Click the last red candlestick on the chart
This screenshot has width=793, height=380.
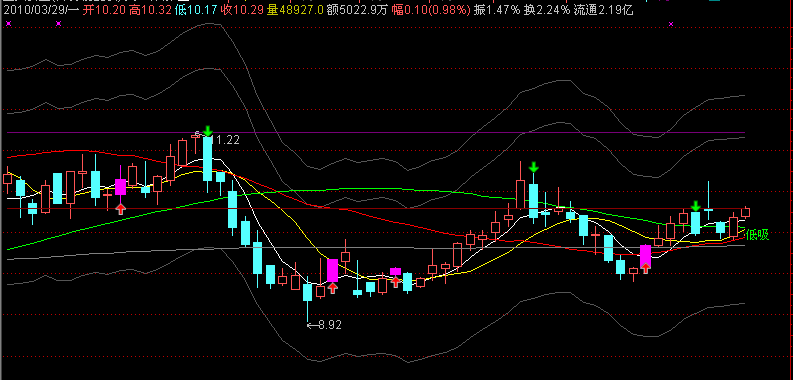[x=745, y=212]
